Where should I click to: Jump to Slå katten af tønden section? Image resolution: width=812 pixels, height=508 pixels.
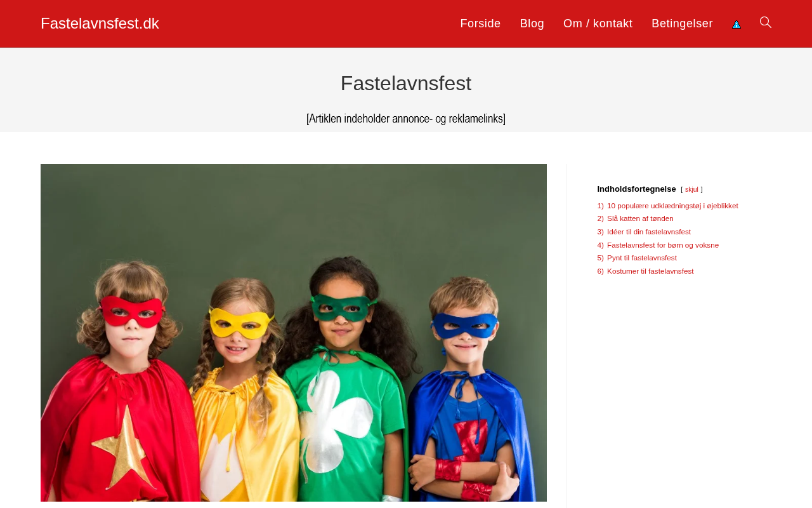640,218
